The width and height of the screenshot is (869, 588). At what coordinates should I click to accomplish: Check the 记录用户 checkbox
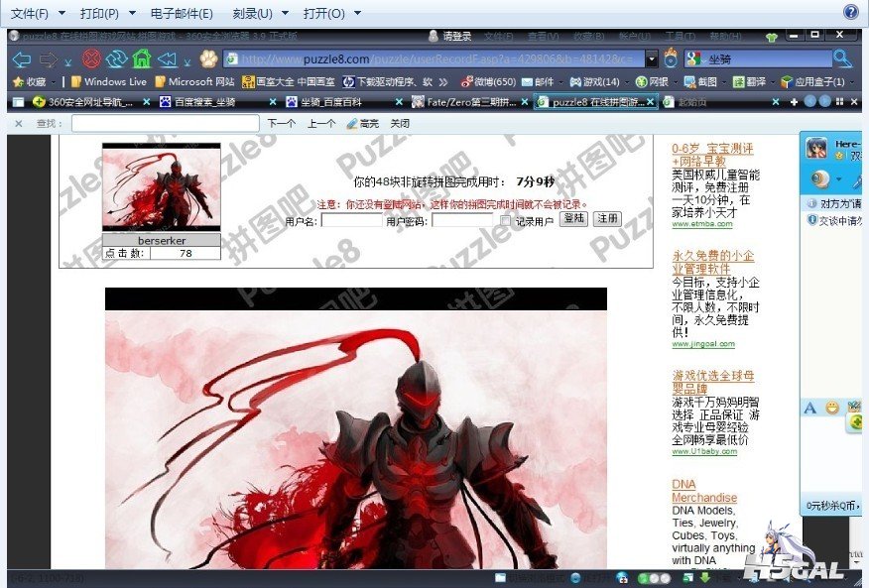[x=506, y=220]
